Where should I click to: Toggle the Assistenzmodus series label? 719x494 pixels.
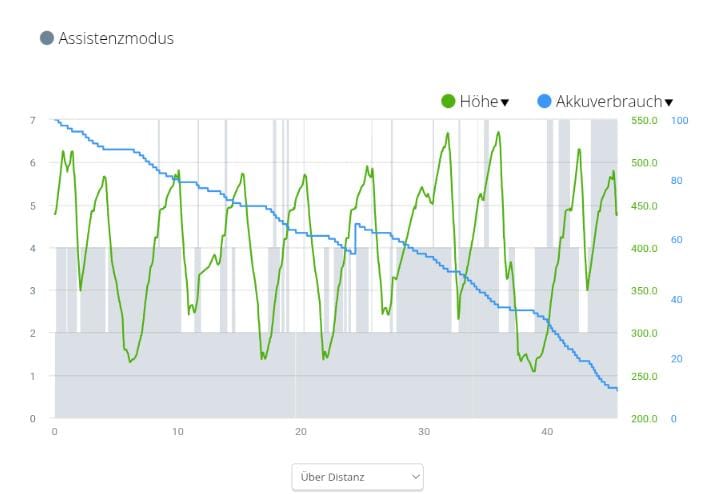pyautogui.click(x=116, y=39)
